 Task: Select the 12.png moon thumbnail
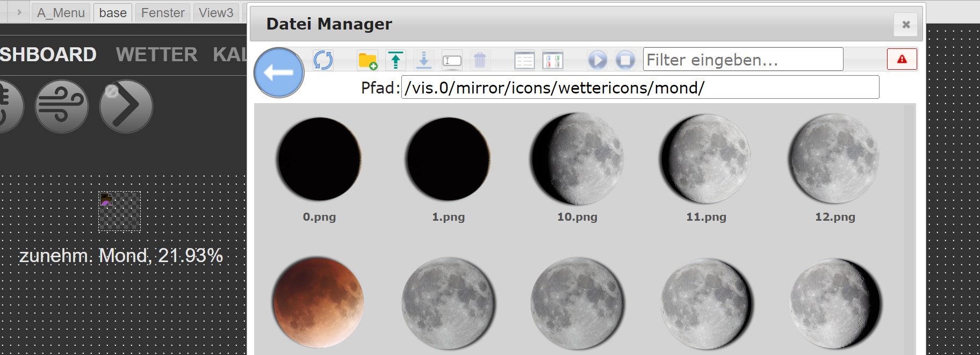(x=835, y=159)
